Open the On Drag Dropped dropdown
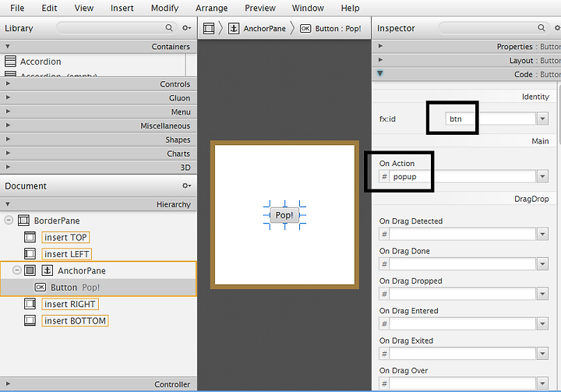The width and height of the screenshot is (561, 392). (542, 294)
